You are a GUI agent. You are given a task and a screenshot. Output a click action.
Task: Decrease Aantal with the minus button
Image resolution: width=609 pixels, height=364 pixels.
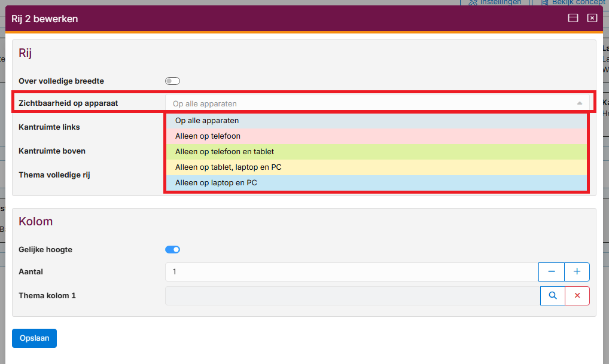click(x=552, y=272)
